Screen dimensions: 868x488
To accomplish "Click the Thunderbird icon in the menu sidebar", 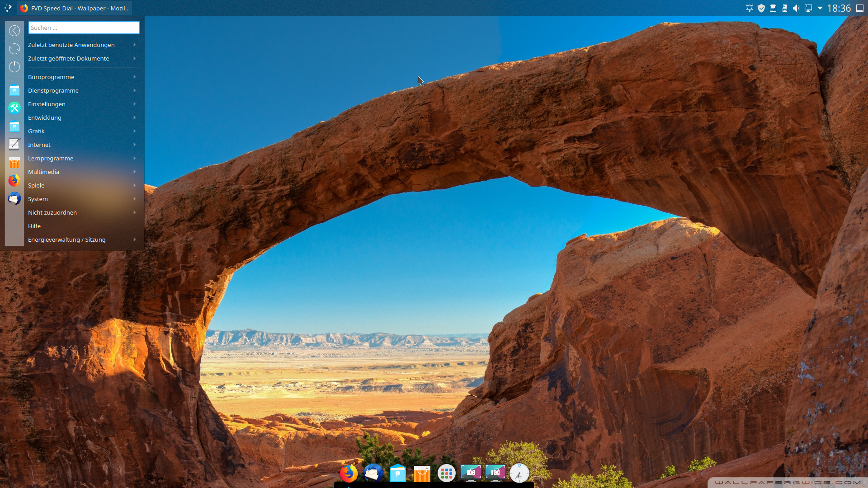I will coord(14,198).
